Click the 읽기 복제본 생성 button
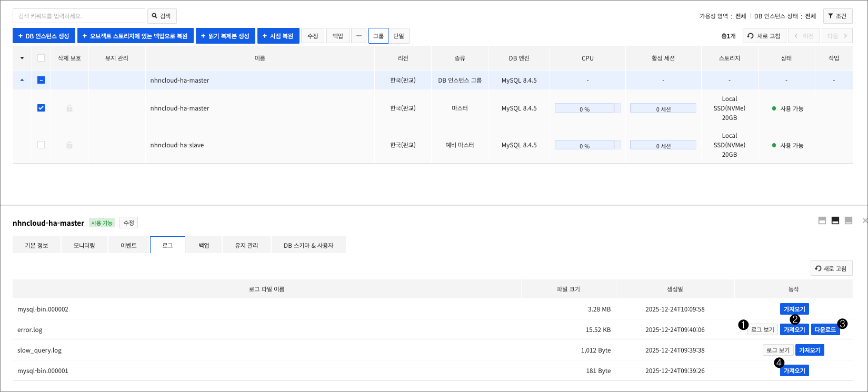 click(x=225, y=36)
